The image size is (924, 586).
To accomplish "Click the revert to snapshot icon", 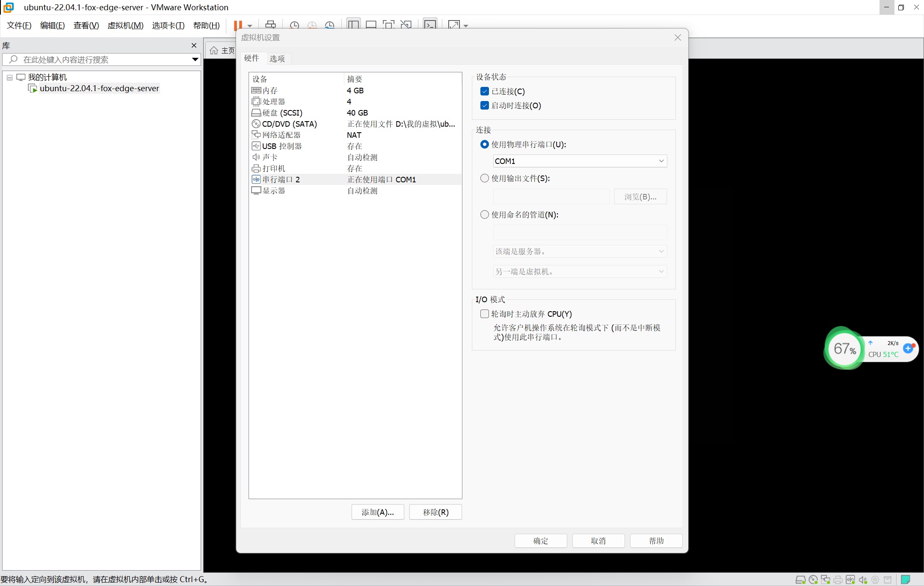I will tap(312, 25).
